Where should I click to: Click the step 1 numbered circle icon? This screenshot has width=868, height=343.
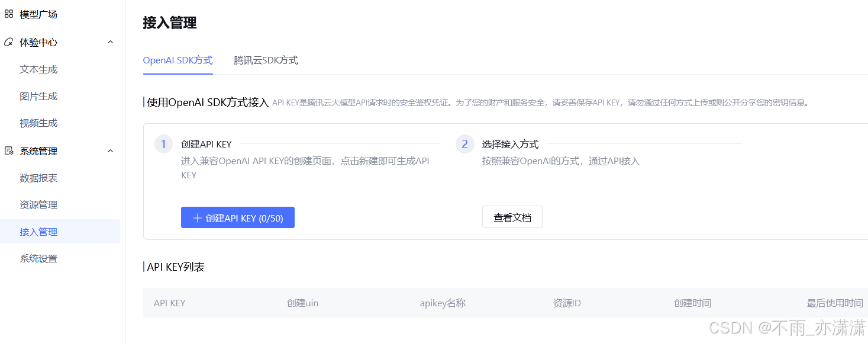(163, 144)
